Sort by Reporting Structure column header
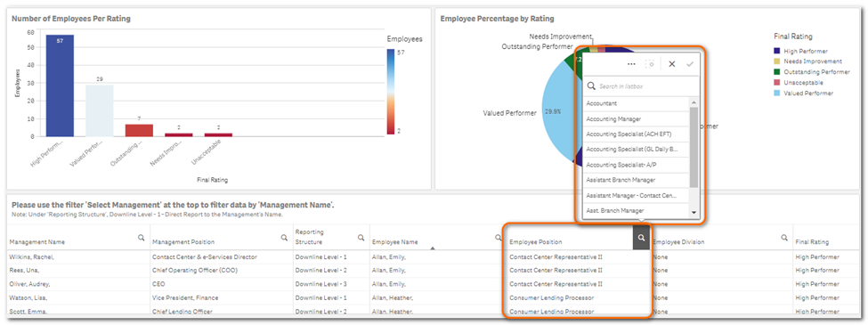 (x=310, y=237)
